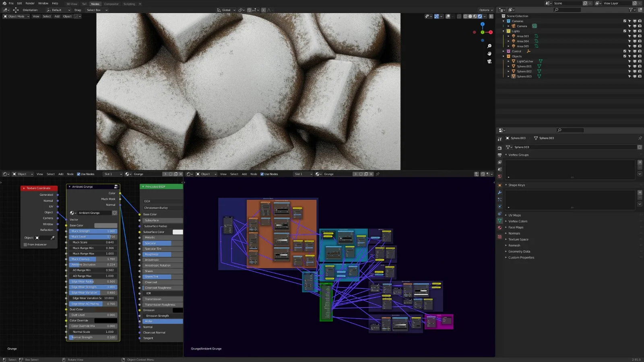The image size is (644, 362).
Task: Open the Node menu in the shader editor
Action: point(70,174)
